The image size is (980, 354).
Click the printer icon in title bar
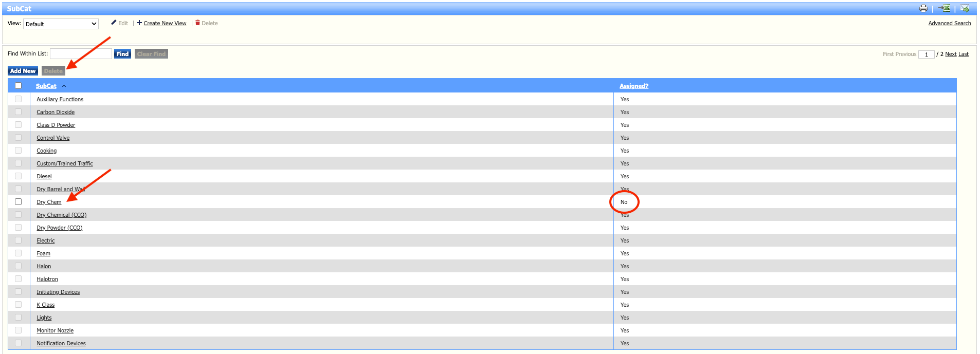tap(923, 8)
